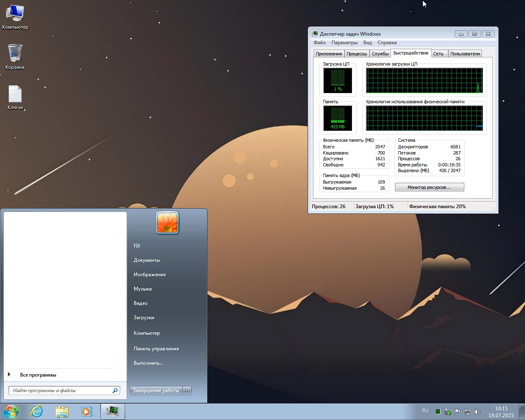
Task: Expand the shutdown options arrow
Action: 187,390
